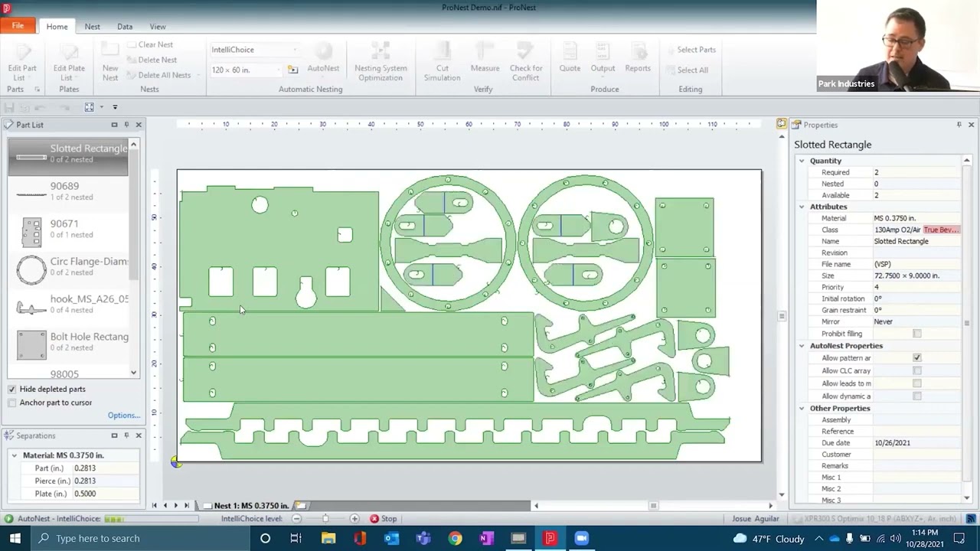
Task: Toggle Hide depleted parts checkbox
Action: pos(11,389)
